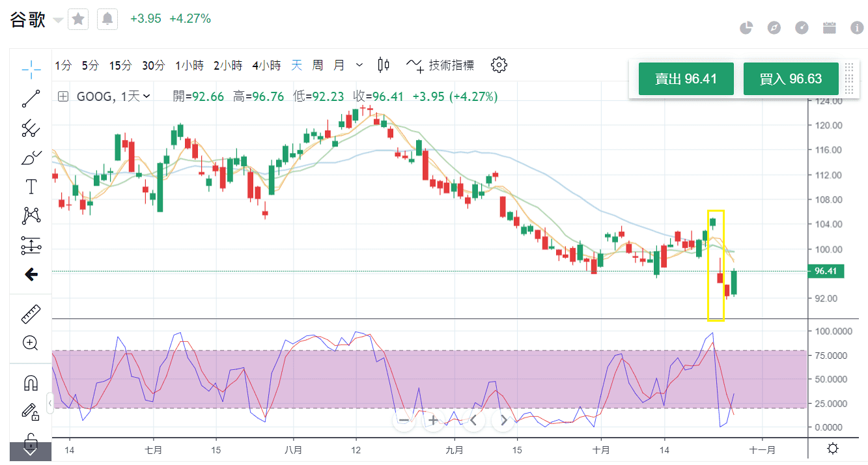Click the chart zoom-out minus control
Viewport: 868px width, 465px height.
404,420
